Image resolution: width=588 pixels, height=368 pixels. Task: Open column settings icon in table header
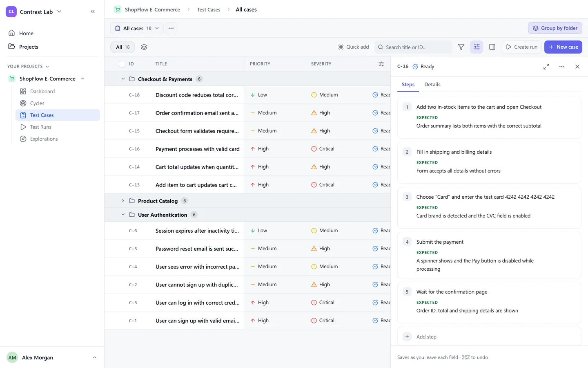pyautogui.click(x=381, y=64)
